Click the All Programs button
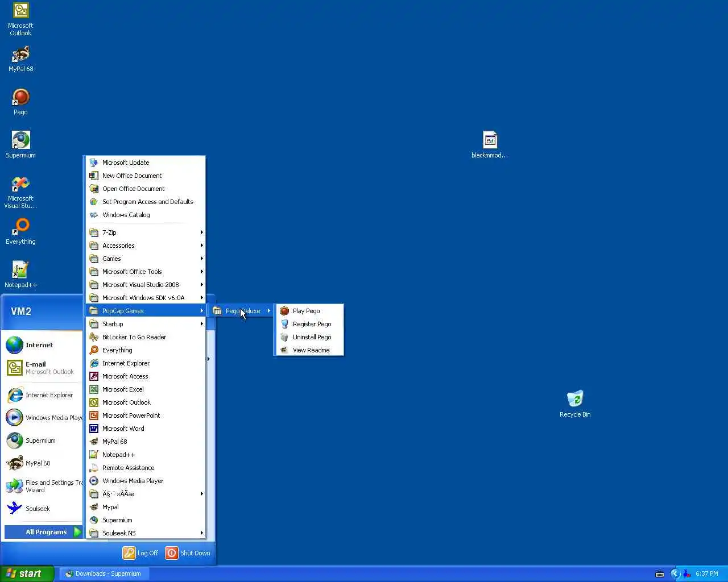The image size is (728, 582). coord(43,532)
